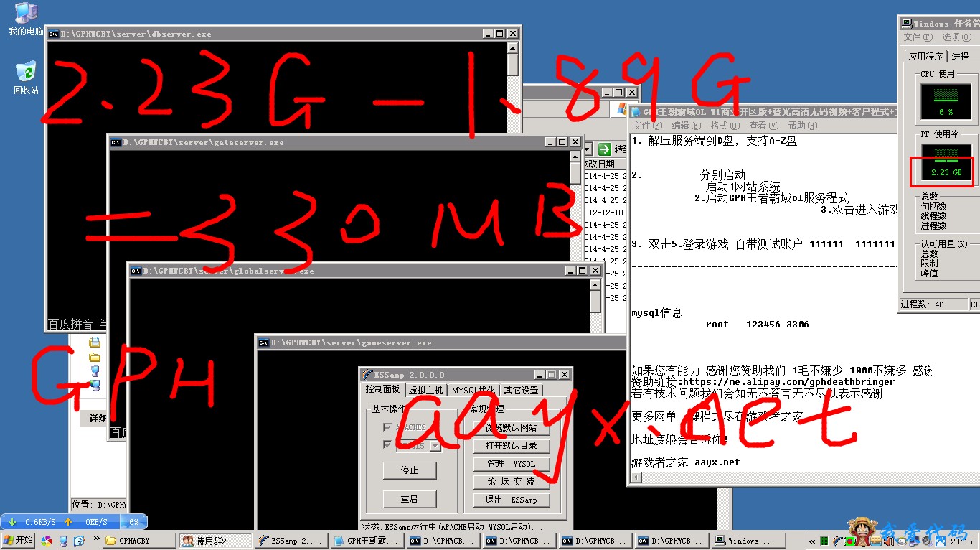This screenshot has width=980, height=550.
Task: Click dbserver.exe console title bar icon
Action: coord(53,34)
